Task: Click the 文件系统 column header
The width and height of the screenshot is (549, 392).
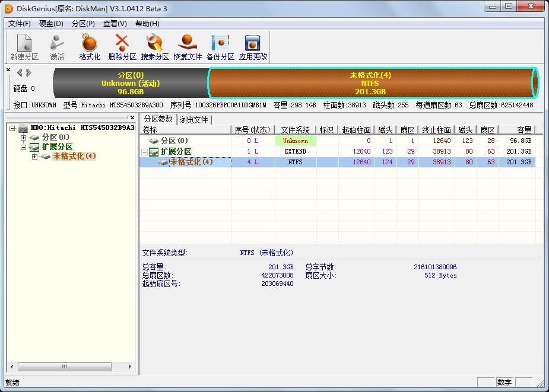Action: 296,130
